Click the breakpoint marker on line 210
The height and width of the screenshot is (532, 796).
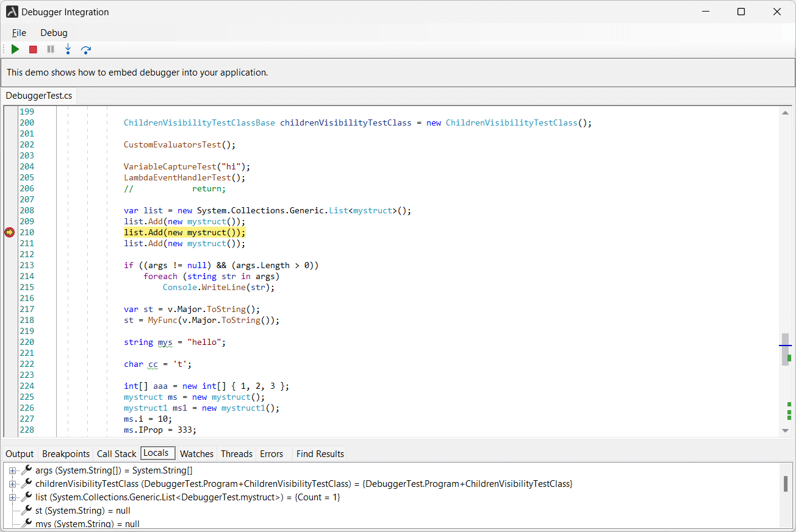tap(9, 232)
